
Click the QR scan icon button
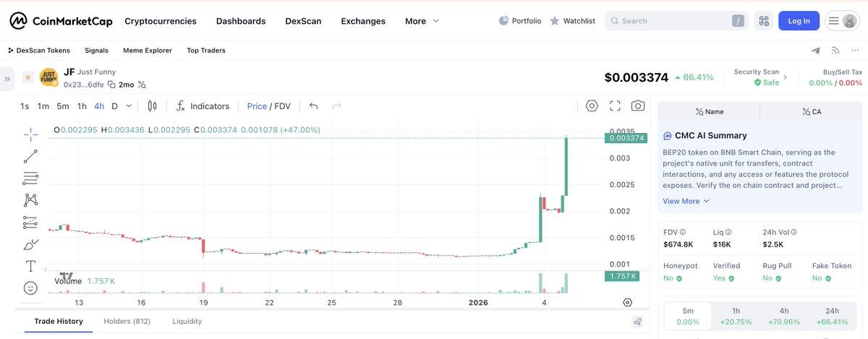pyautogui.click(x=763, y=21)
